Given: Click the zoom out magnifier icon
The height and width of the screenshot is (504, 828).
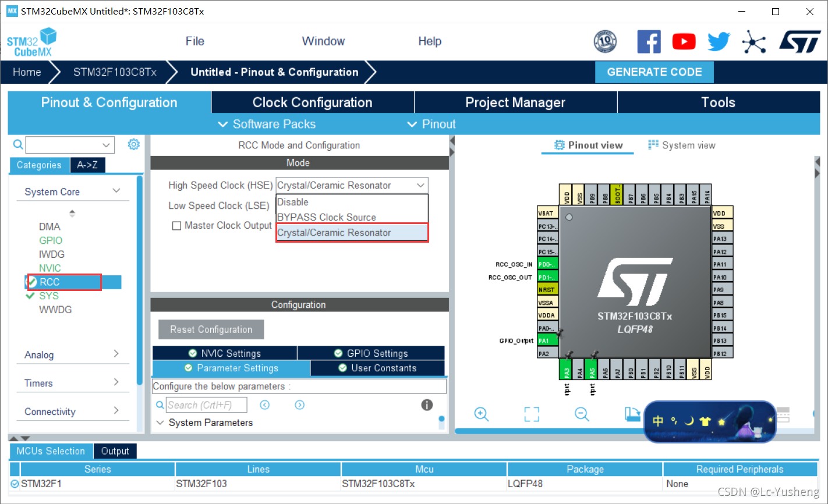Looking at the screenshot, I should (581, 414).
